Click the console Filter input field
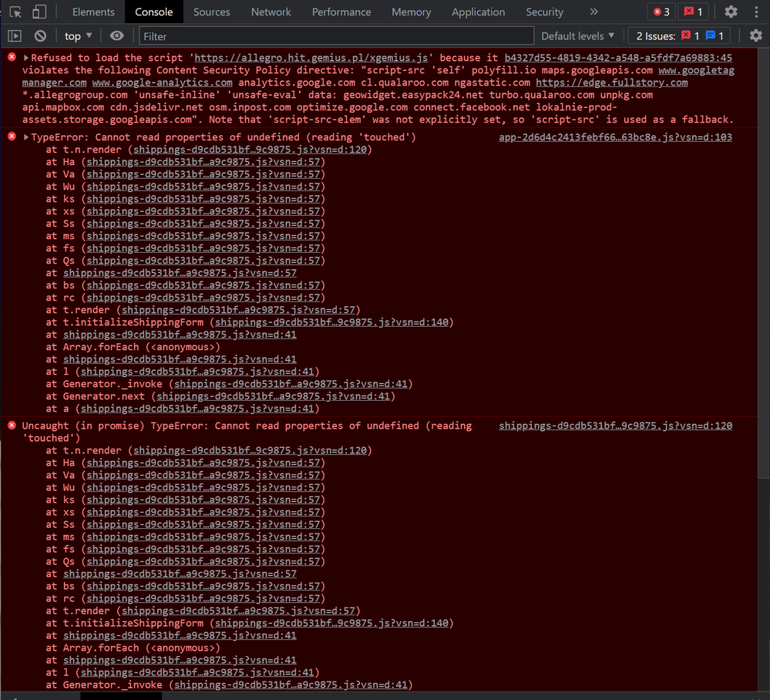Image resolution: width=770 pixels, height=700 pixels. 336,36
